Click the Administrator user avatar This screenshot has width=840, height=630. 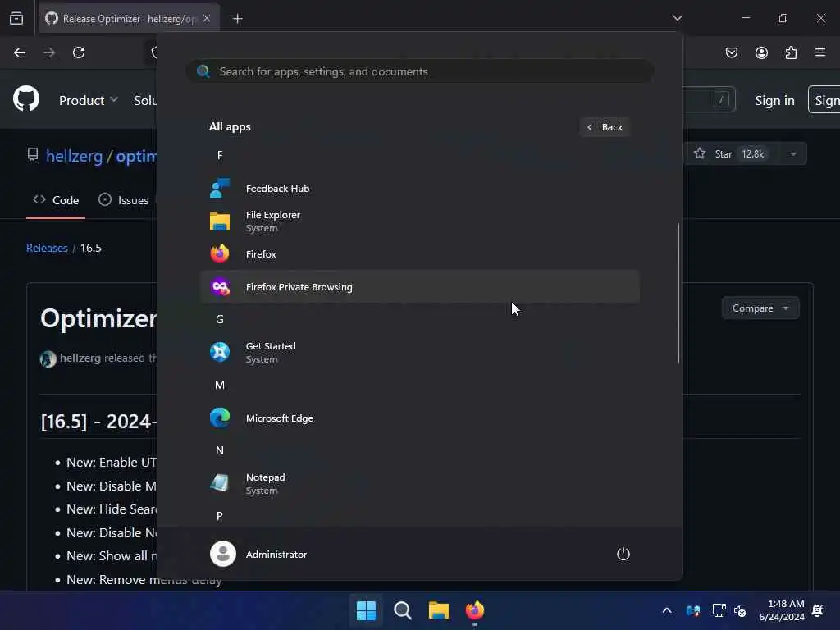(223, 554)
